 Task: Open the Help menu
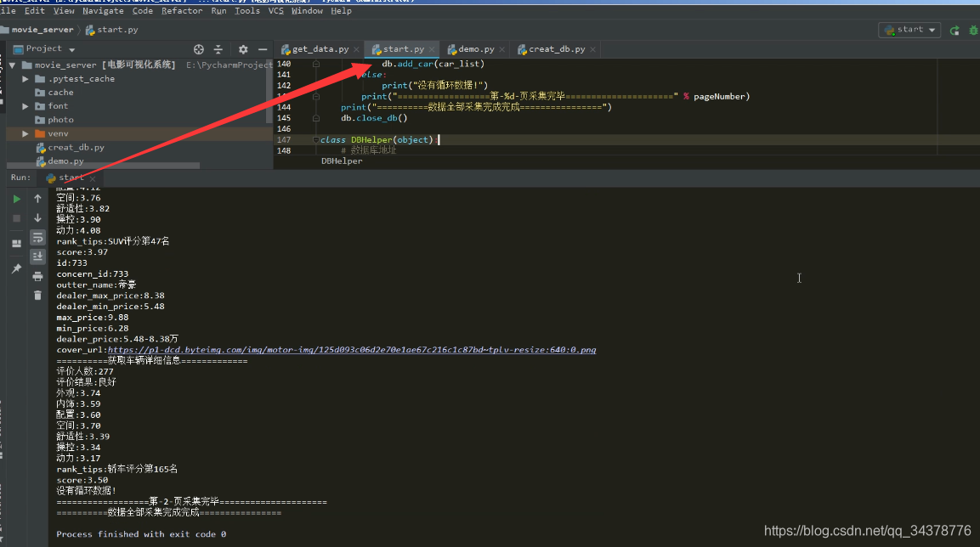(341, 10)
